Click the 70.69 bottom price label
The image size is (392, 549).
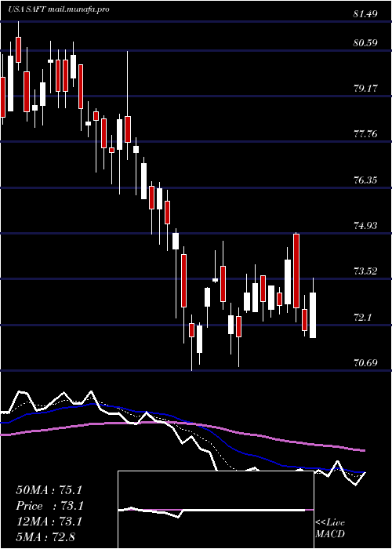(x=365, y=363)
